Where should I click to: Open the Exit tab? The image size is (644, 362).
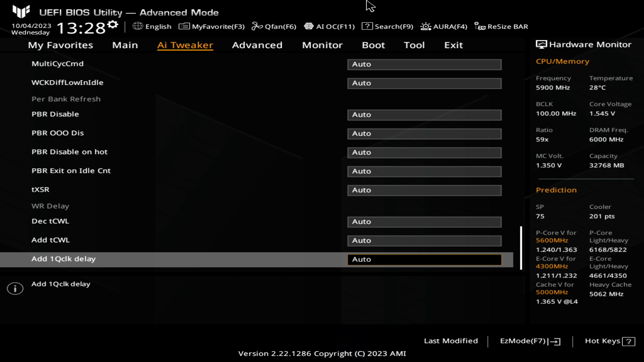click(x=453, y=45)
